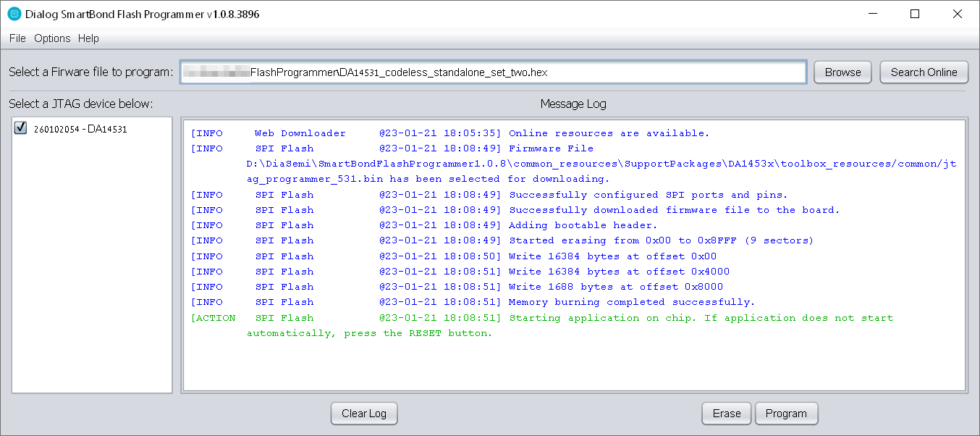Minimize the Flash Programmer window

[x=871, y=14]
